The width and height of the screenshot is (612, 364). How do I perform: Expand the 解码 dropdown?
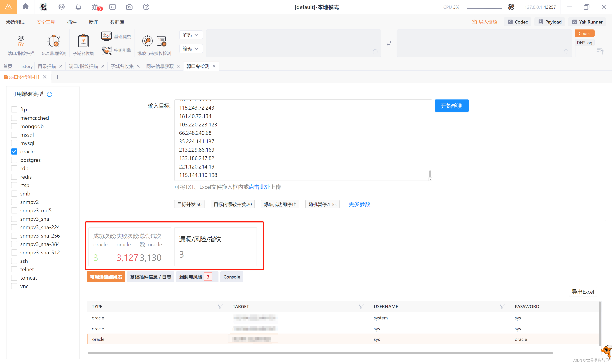pyautogui.click(x=191, y=35)
